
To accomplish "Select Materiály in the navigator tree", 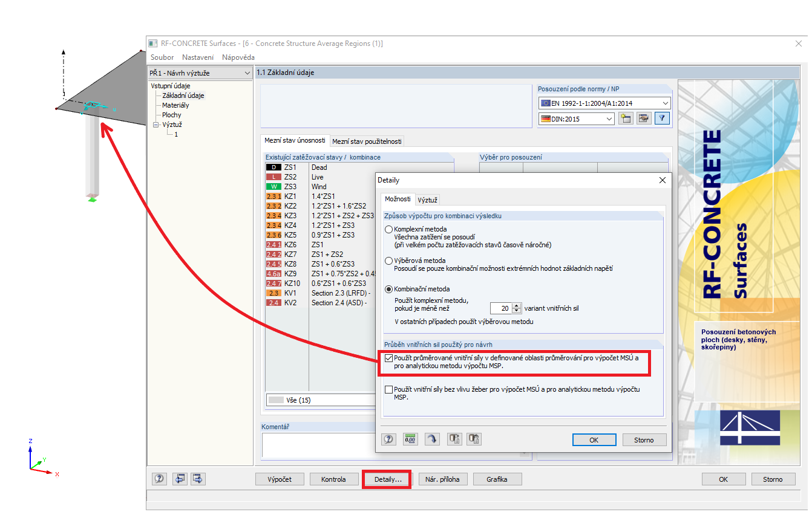I will 175,105.
